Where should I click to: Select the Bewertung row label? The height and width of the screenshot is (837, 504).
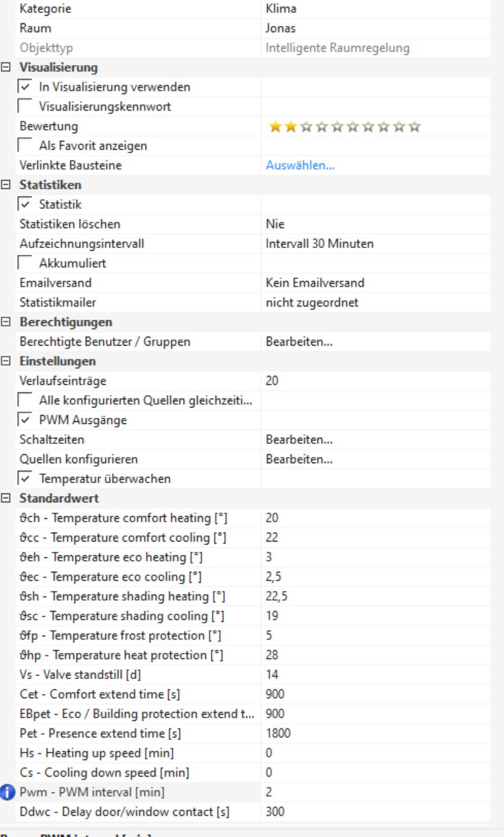(49, 126)
